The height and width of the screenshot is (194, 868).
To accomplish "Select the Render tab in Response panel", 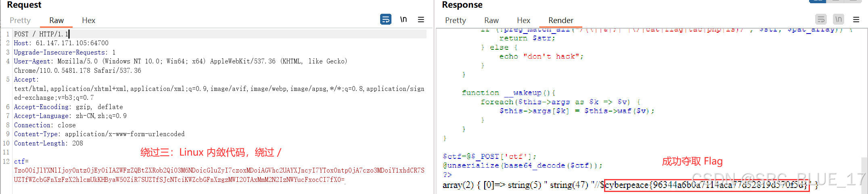I will pyautogui.click(x=561, y=20).
